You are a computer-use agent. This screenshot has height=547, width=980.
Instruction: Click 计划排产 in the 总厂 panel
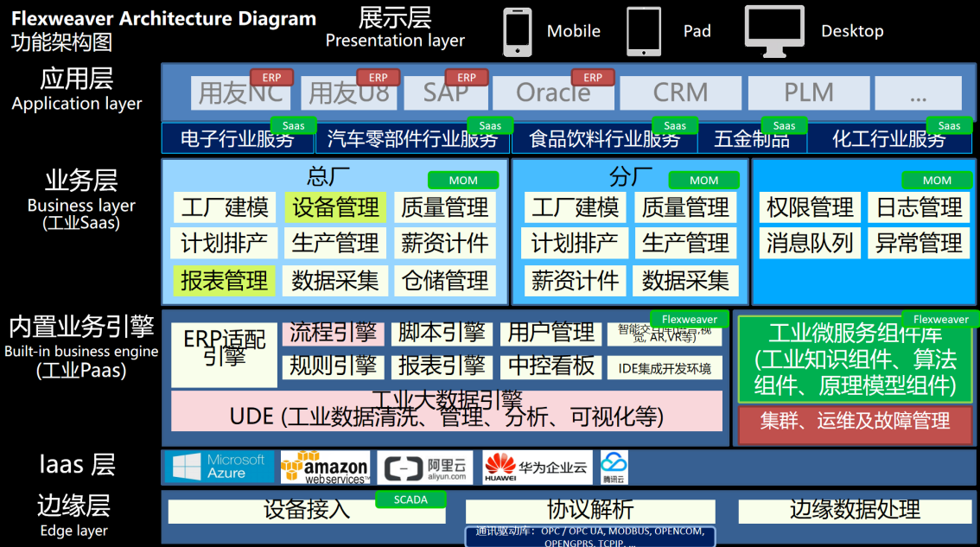point(225,243)
